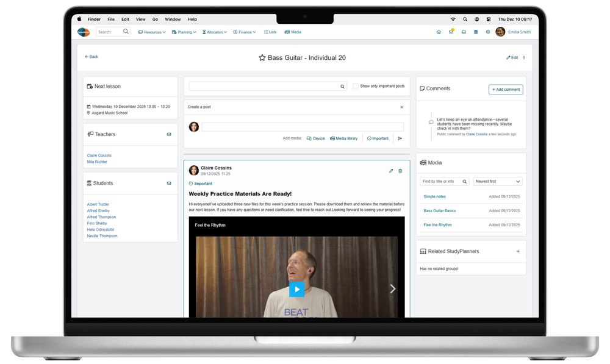
Task: Open macOS Control Center icon
Action: point(489,19)
